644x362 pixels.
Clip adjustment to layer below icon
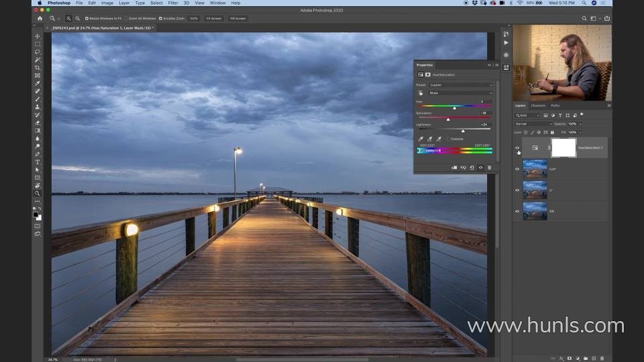454,168
